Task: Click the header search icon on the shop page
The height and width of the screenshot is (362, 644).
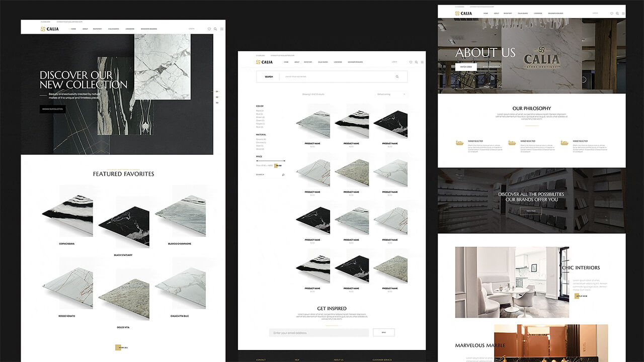Action: coord(416,62)
